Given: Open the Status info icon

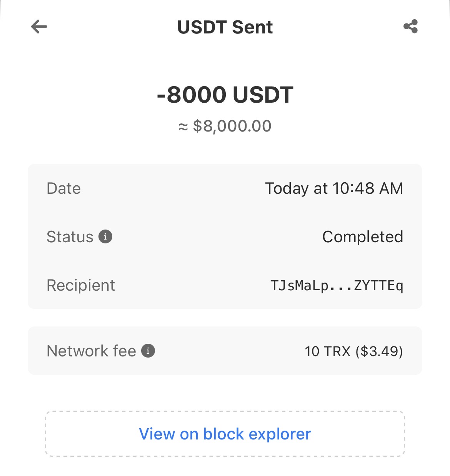Looking at the screenshot, I should (105, 236).
